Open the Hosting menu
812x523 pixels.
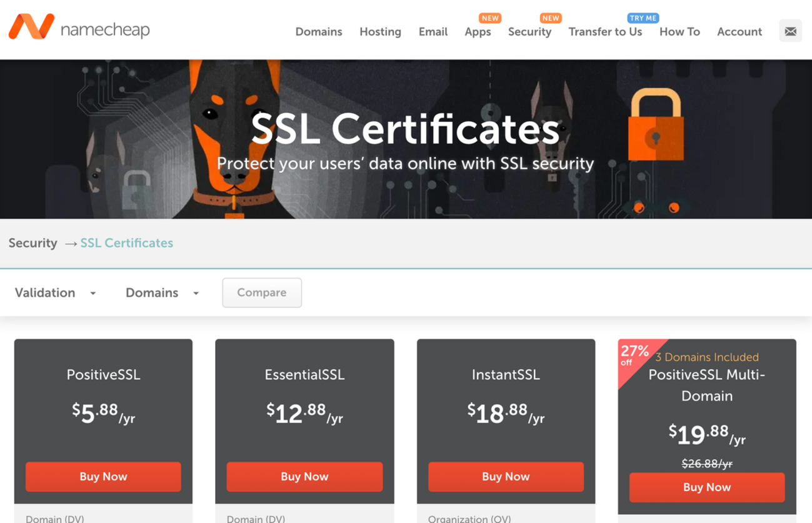pyautogui.click(x=380, y=32)
